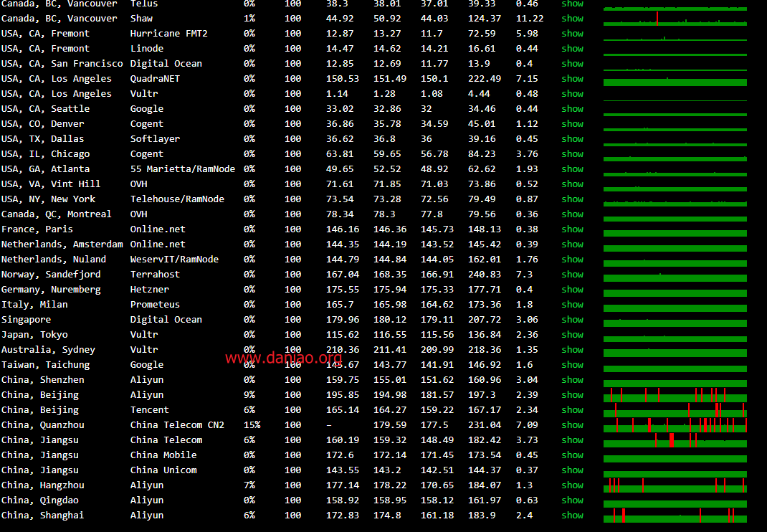Image resolution: width=767 pixels, height=532 pixels.
Task: Open show for Chicago Cogent
Action: coord(572,154)
